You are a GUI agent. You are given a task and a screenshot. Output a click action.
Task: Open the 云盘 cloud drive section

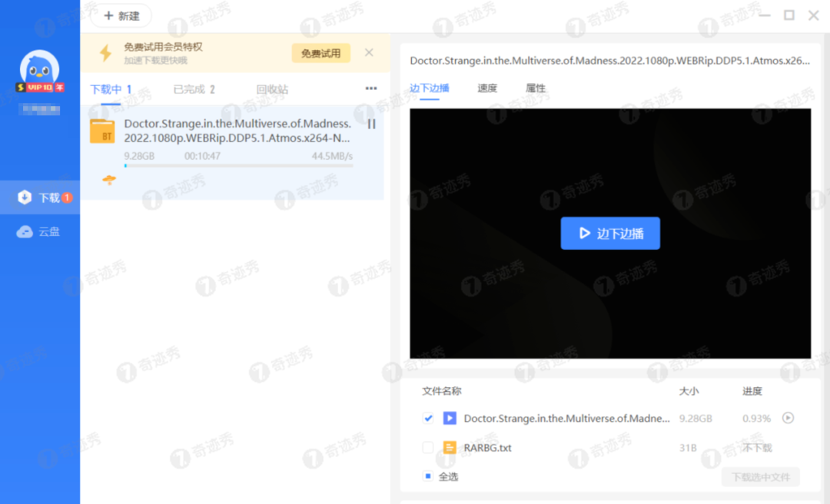40,231
